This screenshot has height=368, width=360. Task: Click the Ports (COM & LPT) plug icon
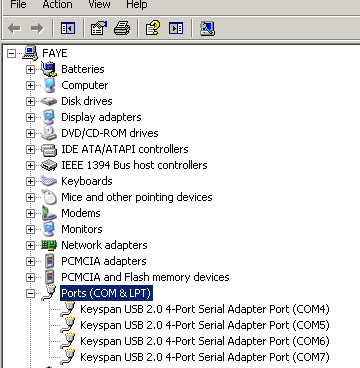click(x=49, y=293)
